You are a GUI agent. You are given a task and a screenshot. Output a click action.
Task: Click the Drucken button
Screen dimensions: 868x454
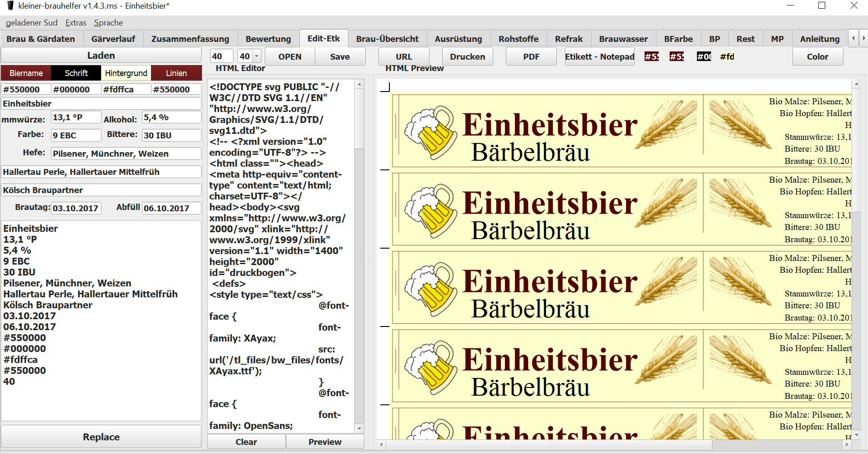[467, 56]
